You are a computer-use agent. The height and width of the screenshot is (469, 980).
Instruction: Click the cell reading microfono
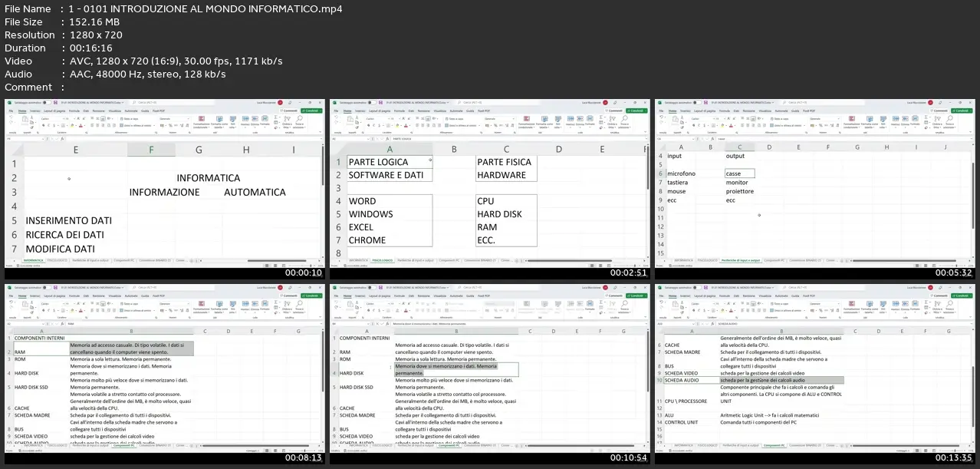point(681,173)
